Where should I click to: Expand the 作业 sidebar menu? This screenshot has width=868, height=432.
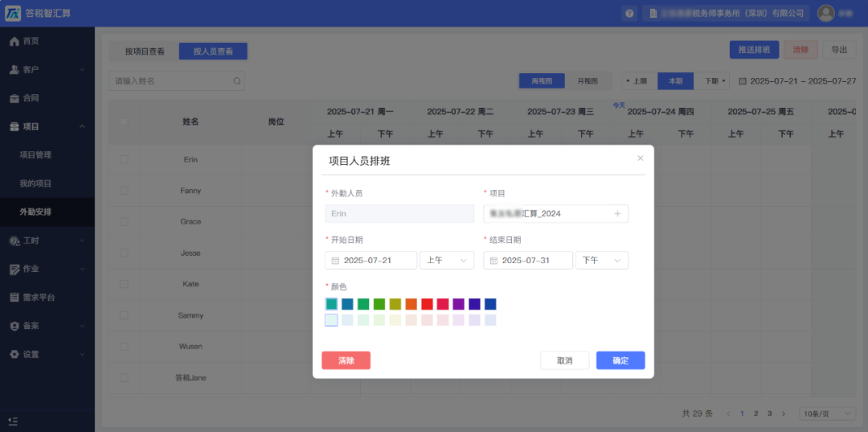tap(47, 269)
